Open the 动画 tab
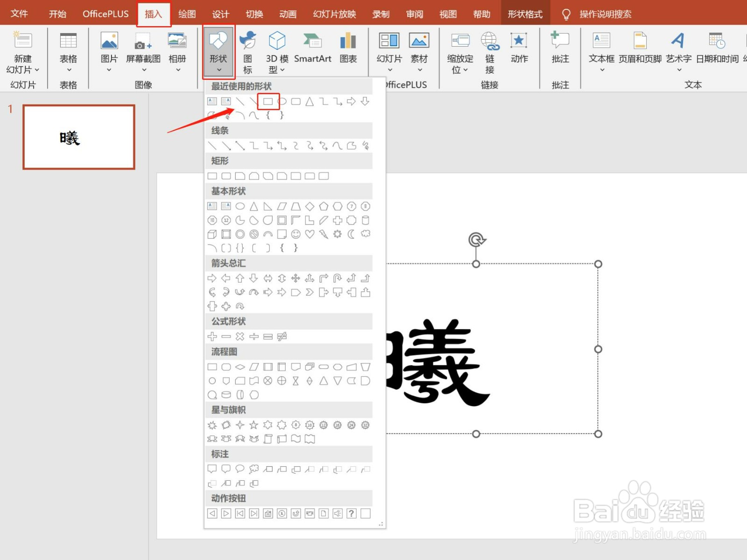The image size is (747, 560). (288, 14)
